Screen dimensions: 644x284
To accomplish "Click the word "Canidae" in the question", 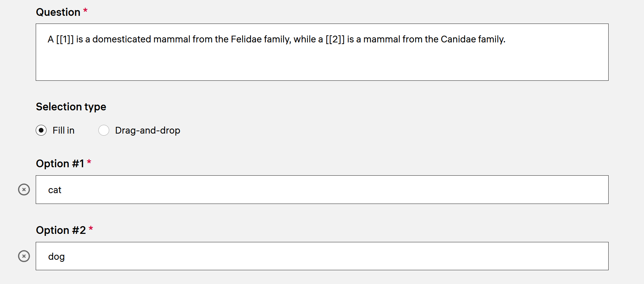I will [x=458, y=39].
